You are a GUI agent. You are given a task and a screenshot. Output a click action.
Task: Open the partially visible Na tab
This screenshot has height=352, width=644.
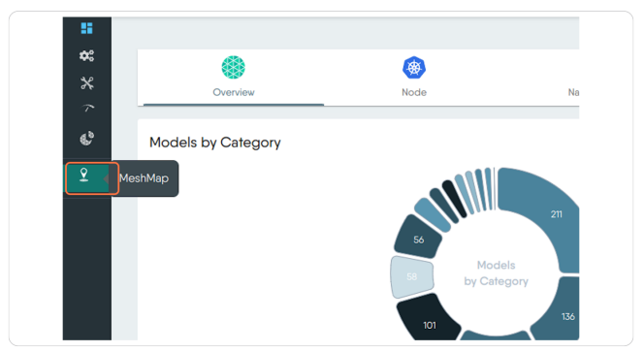573,92
